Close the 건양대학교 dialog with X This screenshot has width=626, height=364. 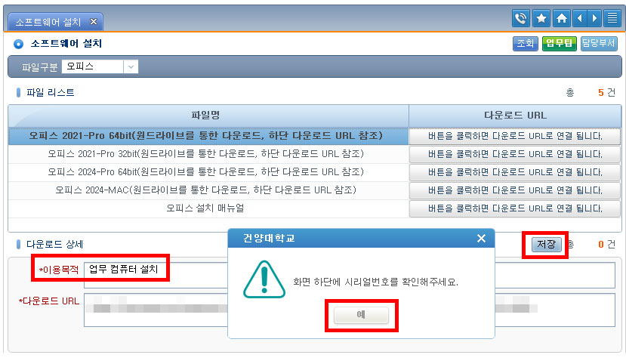pyautogui.click(x=481, y=239)
